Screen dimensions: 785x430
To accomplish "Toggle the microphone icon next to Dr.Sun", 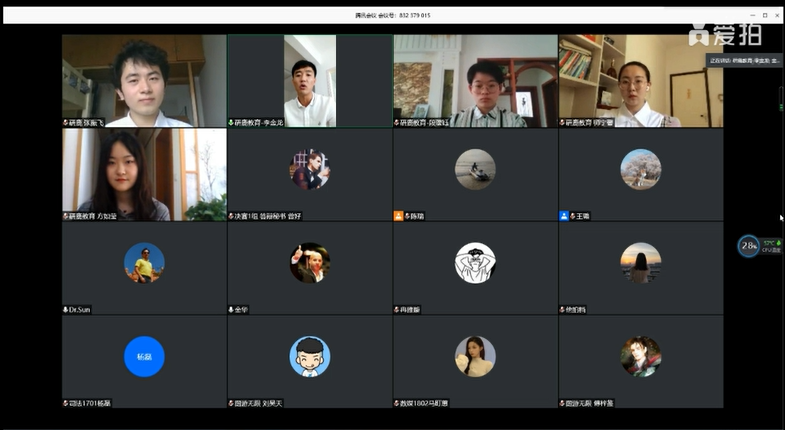I will point(66,310).
